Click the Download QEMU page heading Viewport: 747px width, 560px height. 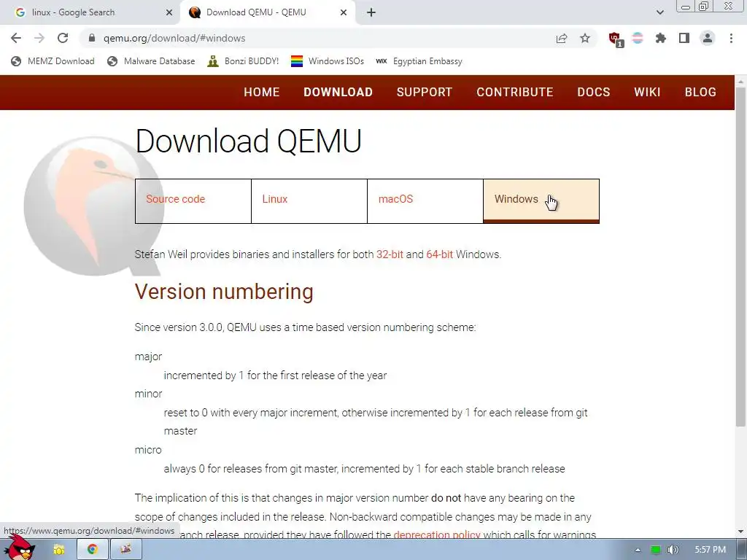click(248, 141)
